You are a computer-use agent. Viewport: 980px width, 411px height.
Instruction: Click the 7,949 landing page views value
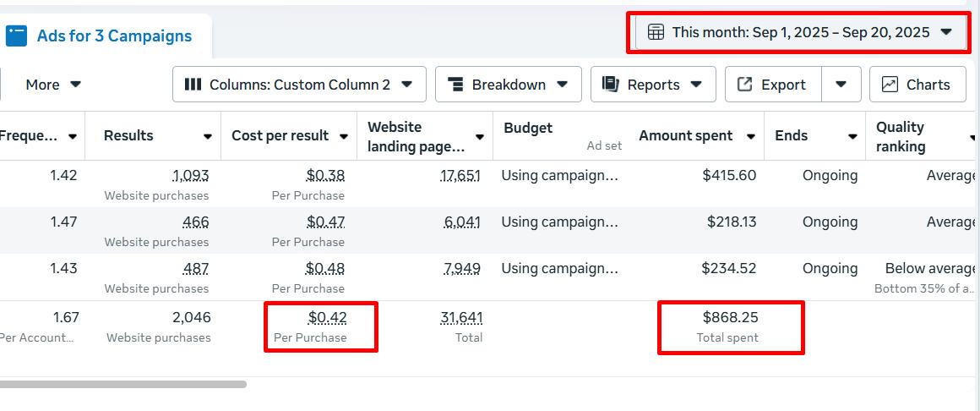[462, 268]
